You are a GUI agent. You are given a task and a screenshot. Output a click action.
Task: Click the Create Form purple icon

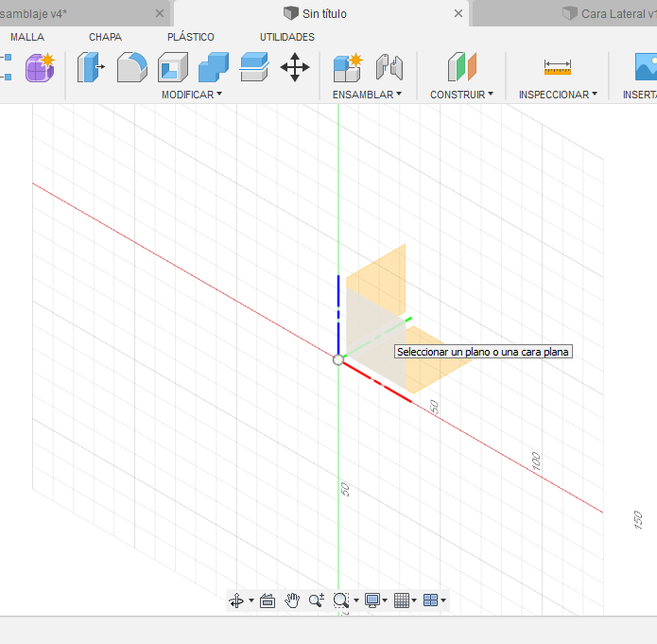(40, 67)
